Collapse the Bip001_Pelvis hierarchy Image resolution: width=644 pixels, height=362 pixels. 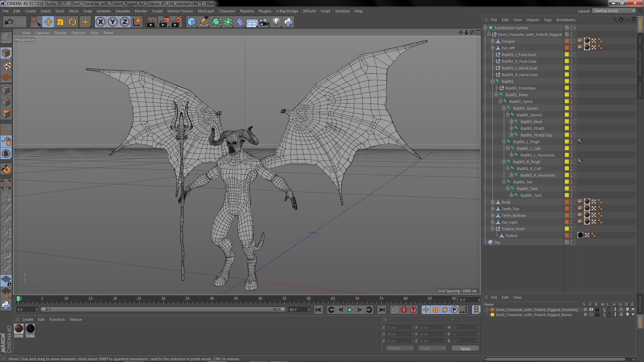point(496,95)
